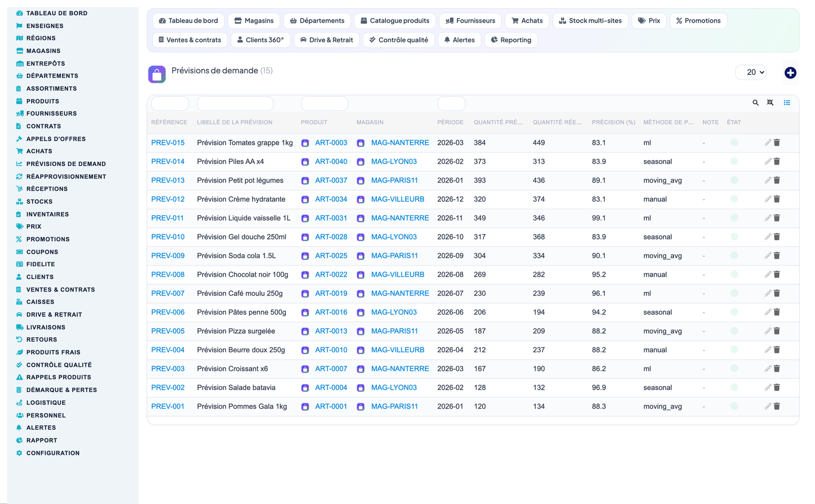Click the Période filter input field

(451, 104)
